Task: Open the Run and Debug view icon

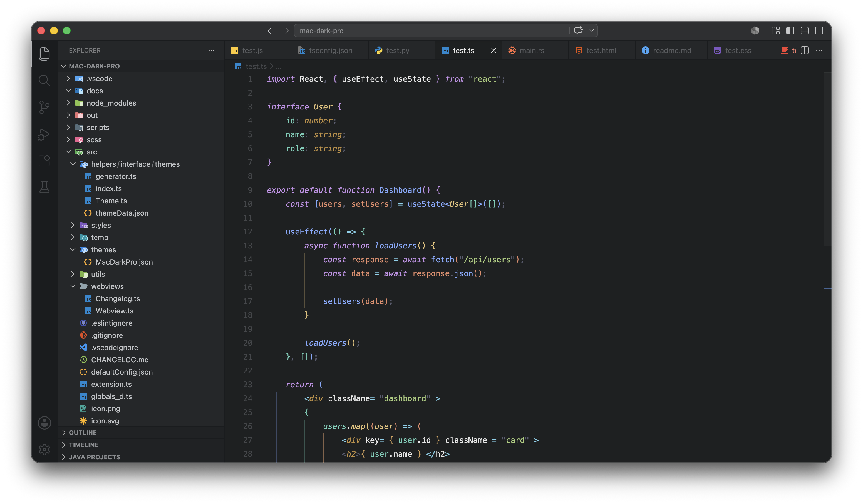Action: pos(44,134)
